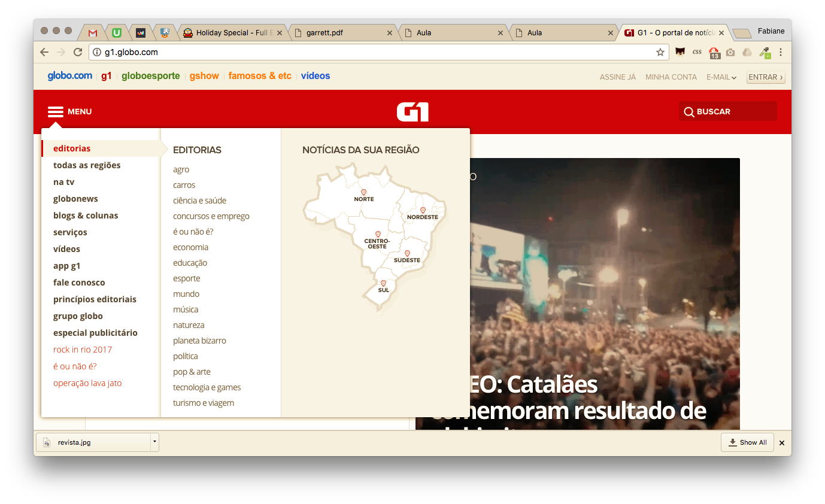This screenshot has height=504, width=825.
Task: Expand the E-MAIL dropdown
Action: pyautogui.click(x=721, y=77)
